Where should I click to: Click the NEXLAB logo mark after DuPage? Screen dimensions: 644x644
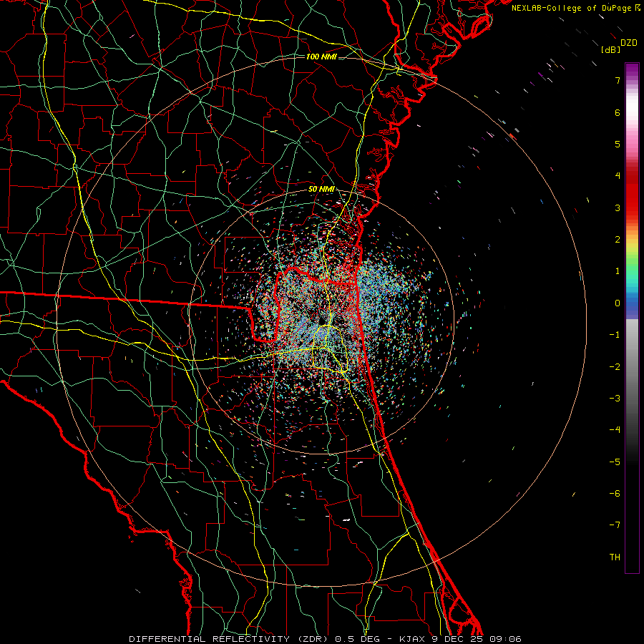coord(638,7)
